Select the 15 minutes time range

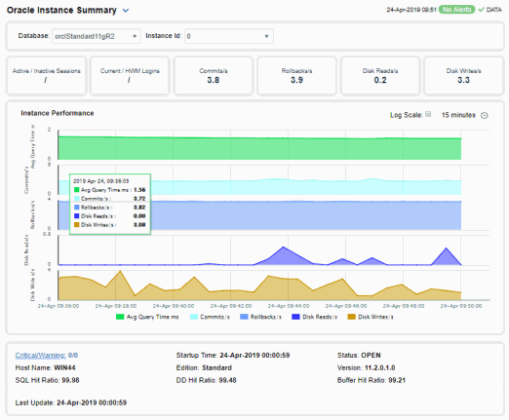point(458,115)
